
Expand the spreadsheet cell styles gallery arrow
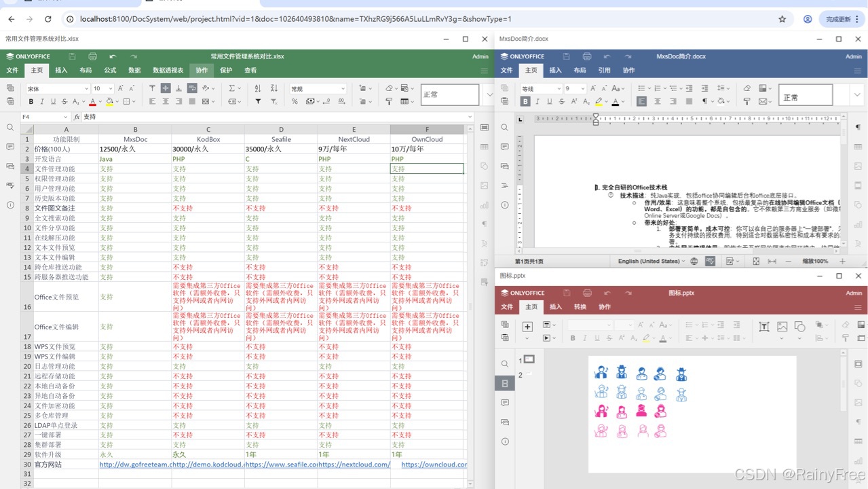[x=489, y=95]
